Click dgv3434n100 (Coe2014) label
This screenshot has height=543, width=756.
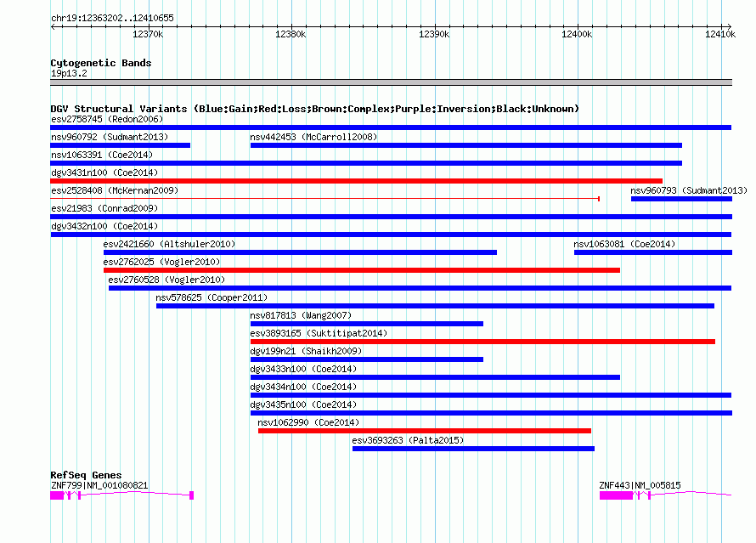pyautogui.click(x=303, y=387)
